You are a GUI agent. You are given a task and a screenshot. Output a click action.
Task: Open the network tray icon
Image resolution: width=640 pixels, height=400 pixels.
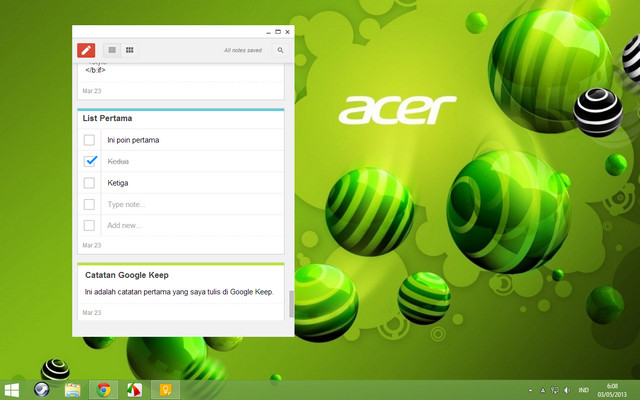coord(555,391)
